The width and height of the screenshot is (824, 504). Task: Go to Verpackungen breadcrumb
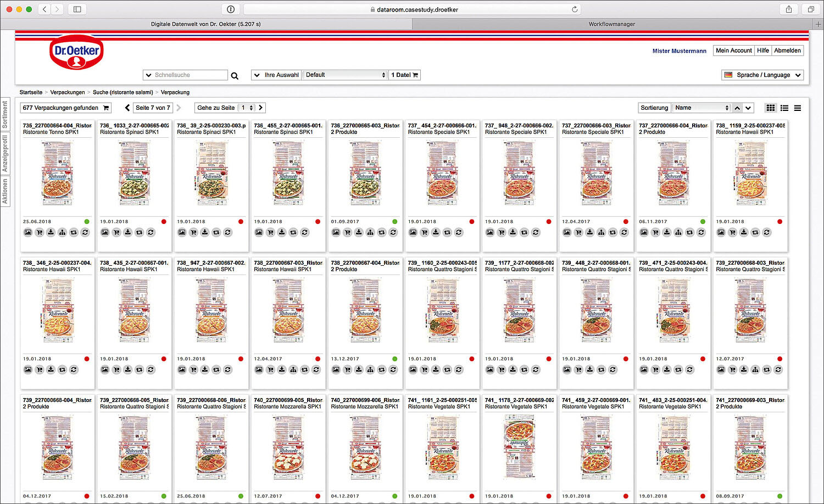(68, 92)
